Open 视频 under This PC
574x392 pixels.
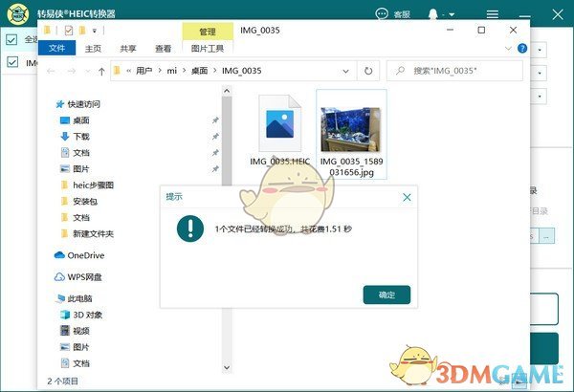tap(75, 331)
